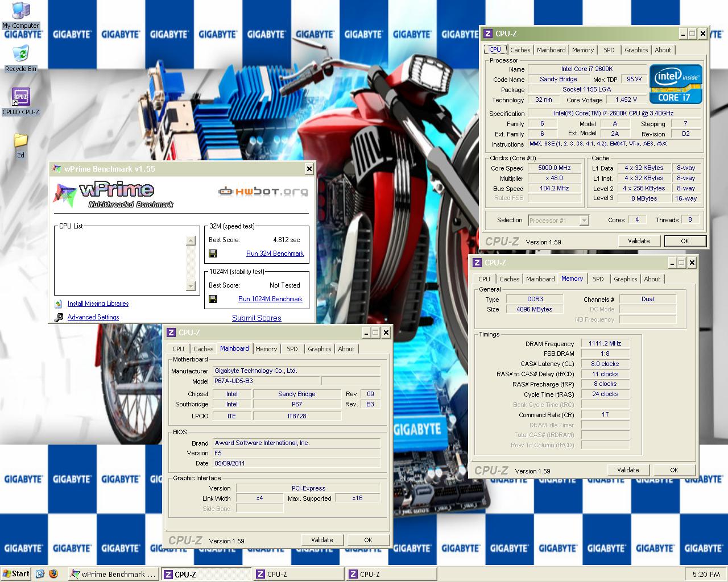Click Submit Scores link
The image size is (728, 582).
pyautogui.click(x=257, y=318)
